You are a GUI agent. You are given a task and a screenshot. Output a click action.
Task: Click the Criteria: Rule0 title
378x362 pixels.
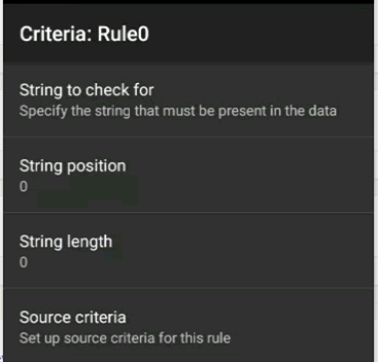84,34
